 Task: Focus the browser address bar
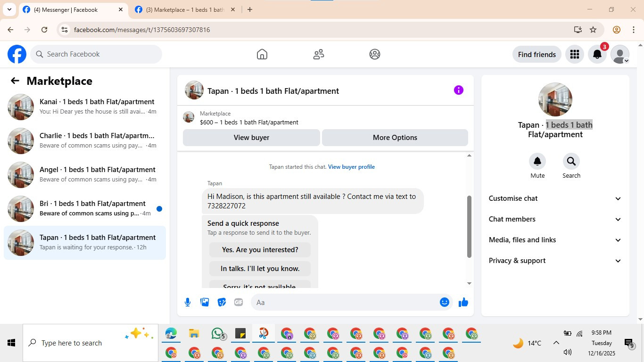(321, 30)
